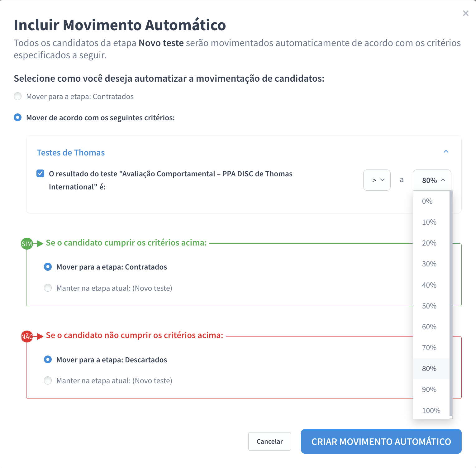Uncheck the Avaliação Comportamental test result checkbox
The width and height of the screenshot is (476, 468).
pos(40,174)
